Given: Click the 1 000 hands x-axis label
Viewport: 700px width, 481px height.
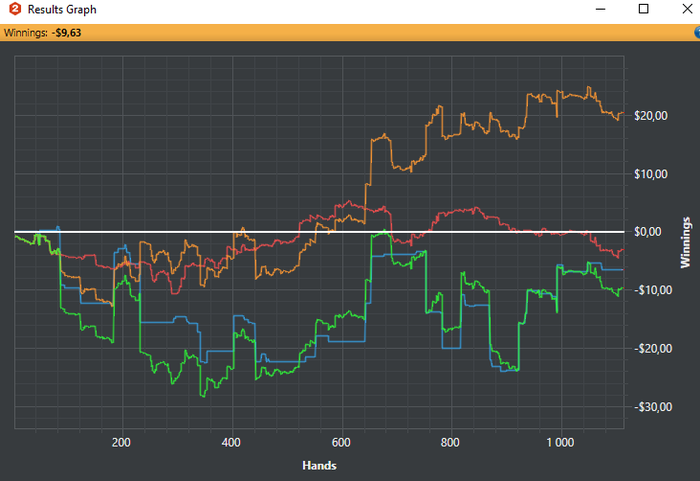Looking at the screenshot, I should coord(560,443).
